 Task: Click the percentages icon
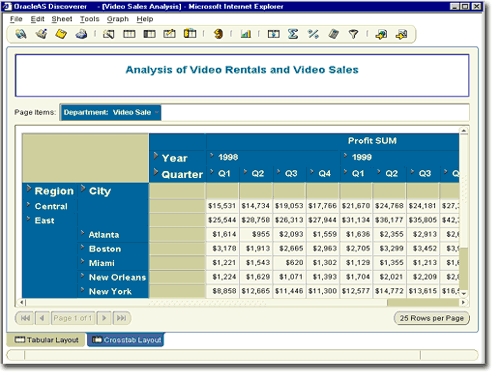pos(313,34)
